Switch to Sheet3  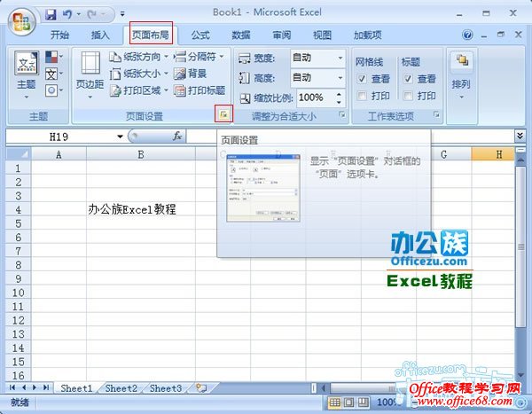click(x=166, y=388)
